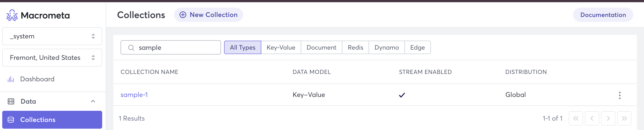Open the sample-1 collection link
The image size is (644, 130).
134,95
